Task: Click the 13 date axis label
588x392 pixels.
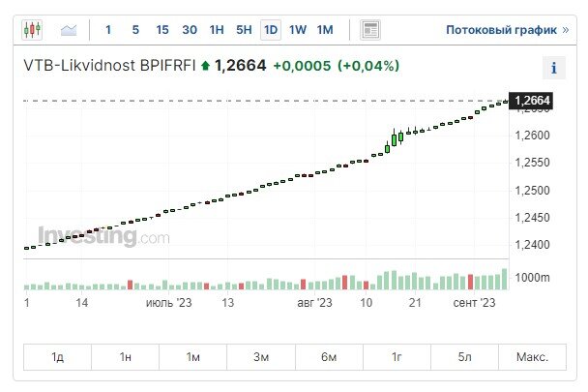Action: 227,303
